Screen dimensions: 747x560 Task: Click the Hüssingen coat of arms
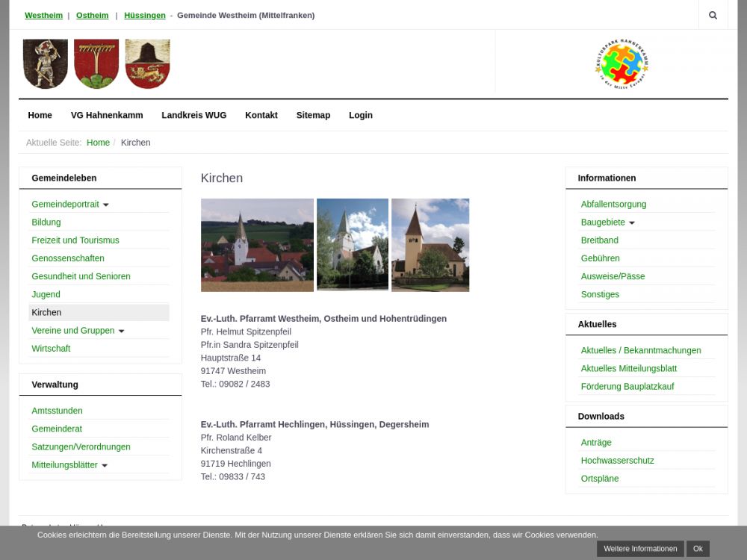[x=147, y=64]
